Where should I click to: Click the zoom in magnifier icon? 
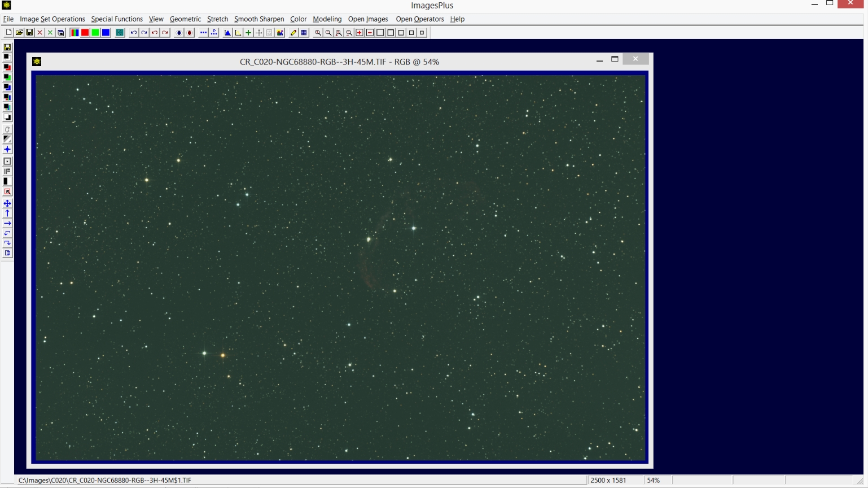pos(318,33)
